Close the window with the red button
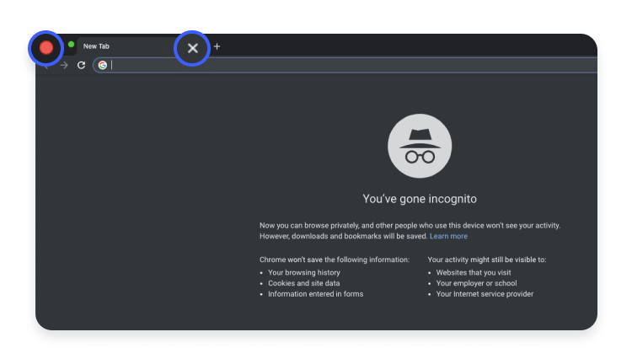Viewport: 632px width, 364px height. 46,47
